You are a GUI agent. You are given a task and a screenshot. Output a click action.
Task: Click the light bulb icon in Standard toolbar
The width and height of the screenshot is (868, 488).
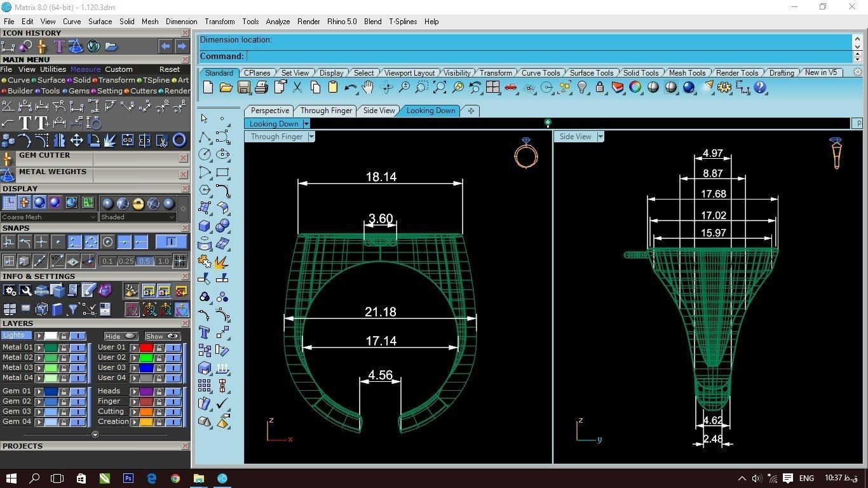point(582,88)
